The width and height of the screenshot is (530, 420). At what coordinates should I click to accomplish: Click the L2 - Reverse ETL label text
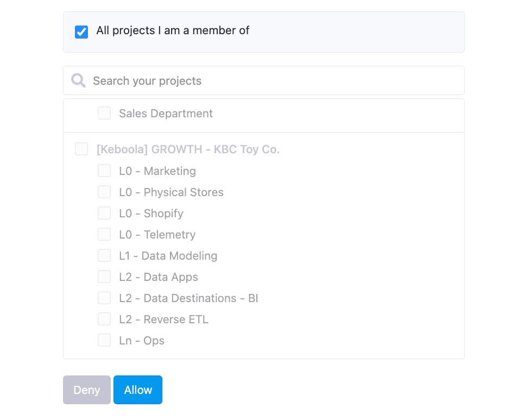[x=163, y=319]
